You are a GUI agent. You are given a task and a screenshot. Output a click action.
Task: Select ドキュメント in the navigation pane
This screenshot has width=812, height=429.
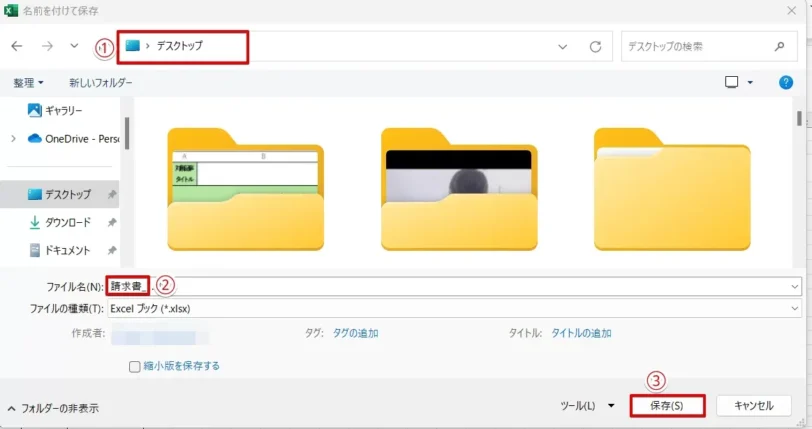[60, 250]
